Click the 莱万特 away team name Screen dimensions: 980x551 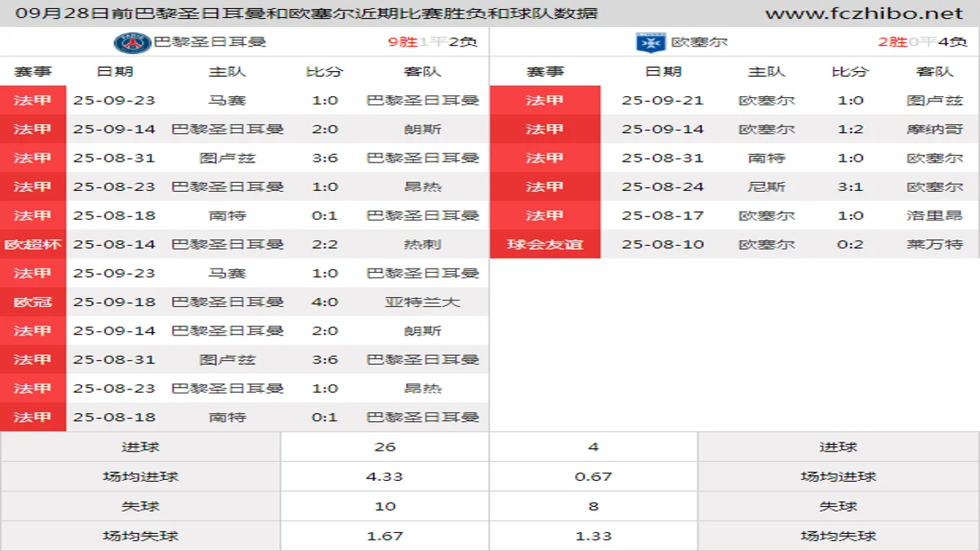[x=934, y=244]
